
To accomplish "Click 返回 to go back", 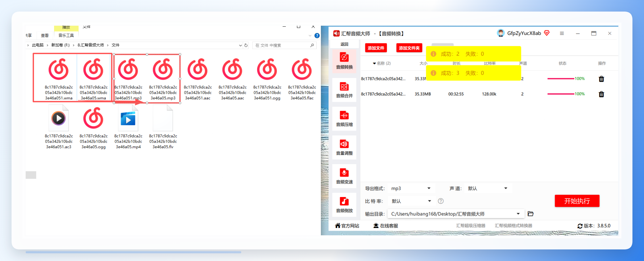I will pyautogui.click(x=344, y=44).
